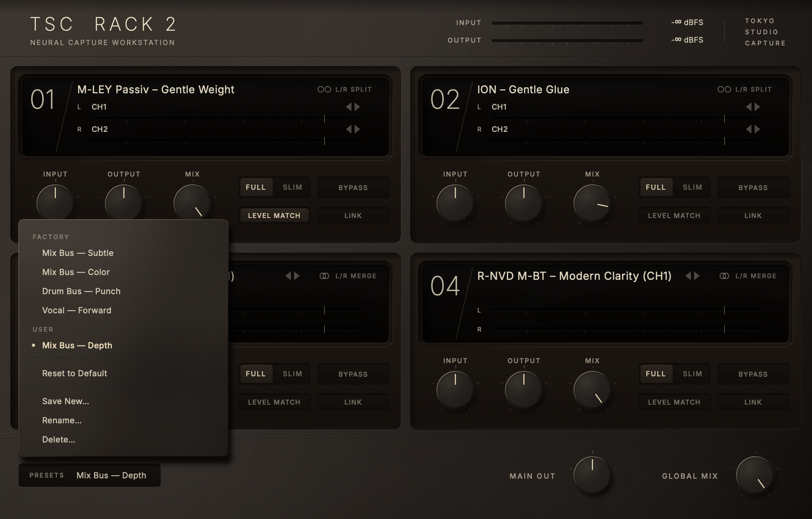Click next capture arrow in slot 04
This screenshot has width=812, height=519.
pos(697,276)
